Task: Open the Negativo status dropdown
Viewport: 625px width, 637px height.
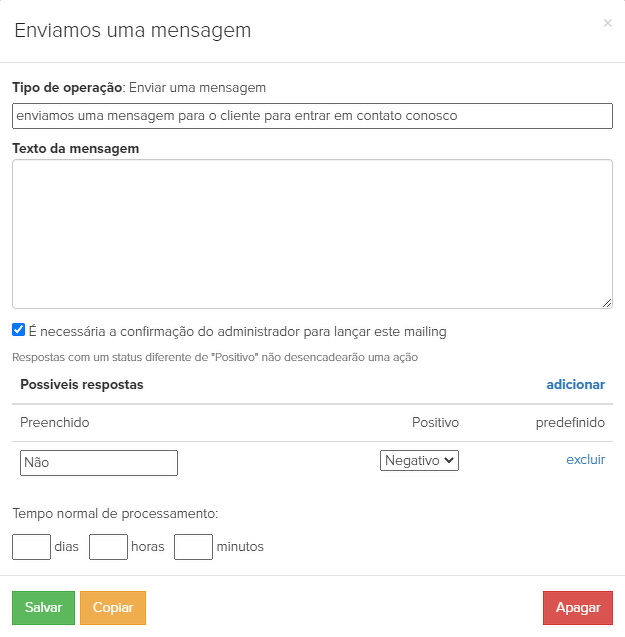Action: [x=419, y=460]
